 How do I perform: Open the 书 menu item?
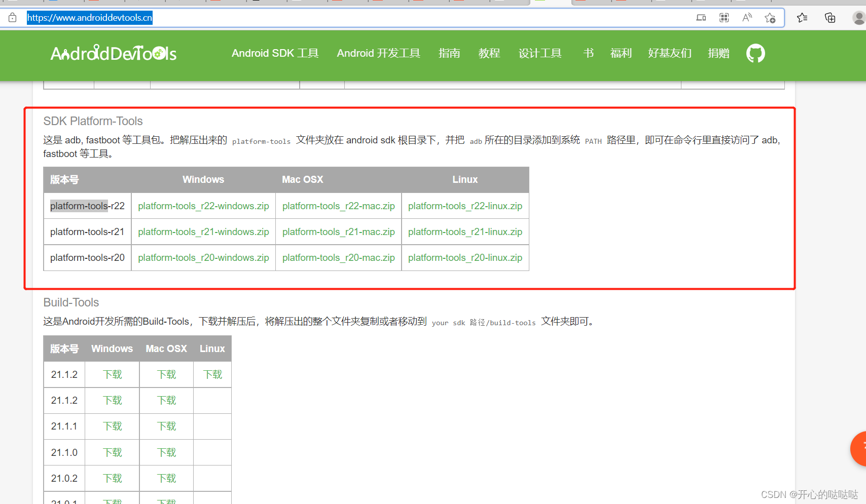[588, 53]
